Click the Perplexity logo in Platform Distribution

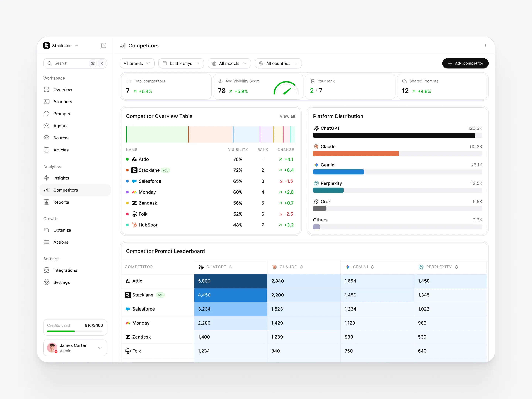[x=316, y=183]
